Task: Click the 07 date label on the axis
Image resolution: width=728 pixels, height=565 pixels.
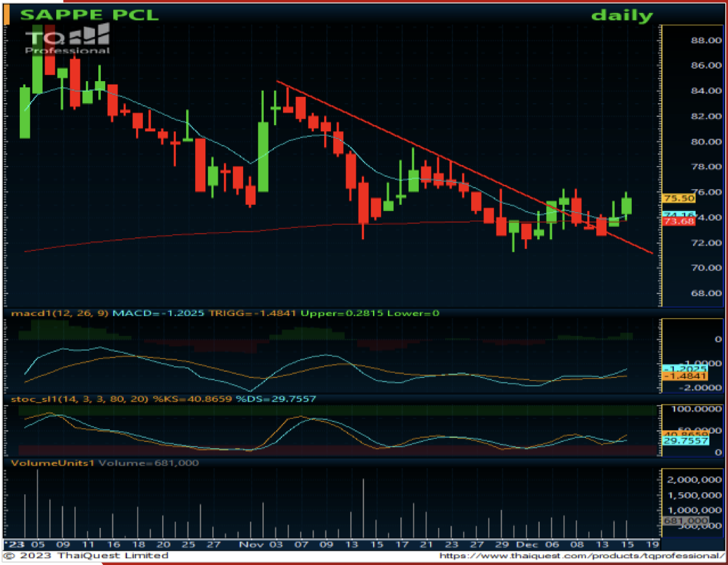Action: click(x=302, y=544)
